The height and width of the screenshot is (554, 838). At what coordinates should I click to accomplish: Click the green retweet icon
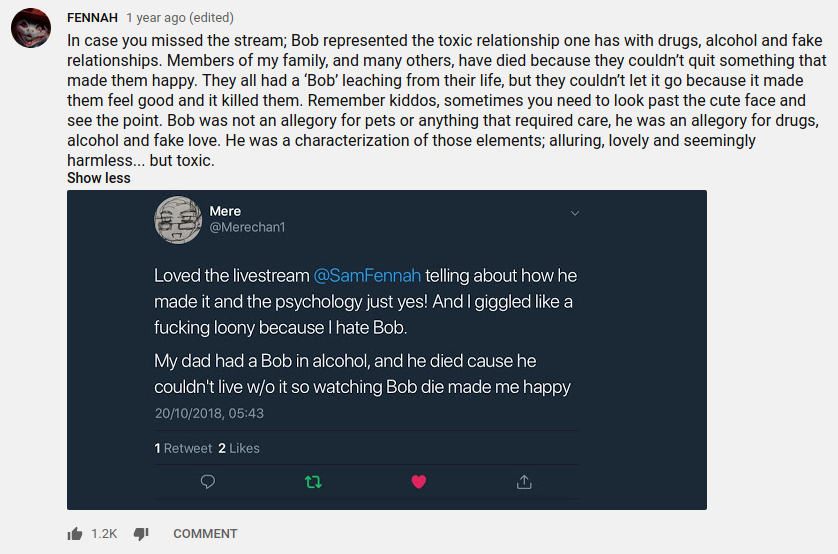(313, 482)
